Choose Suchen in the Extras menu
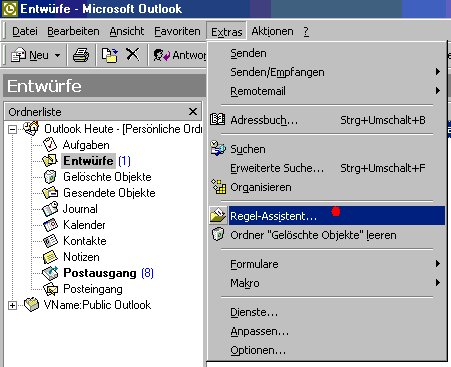 point(327,149)
